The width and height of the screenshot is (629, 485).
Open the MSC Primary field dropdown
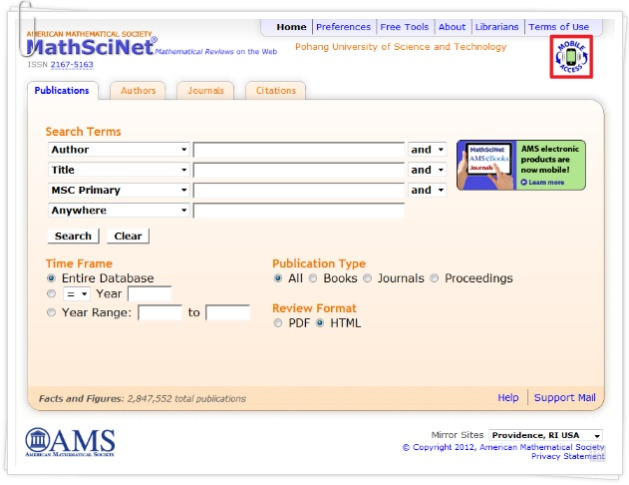pyautogui.click(x=119, y=190)
